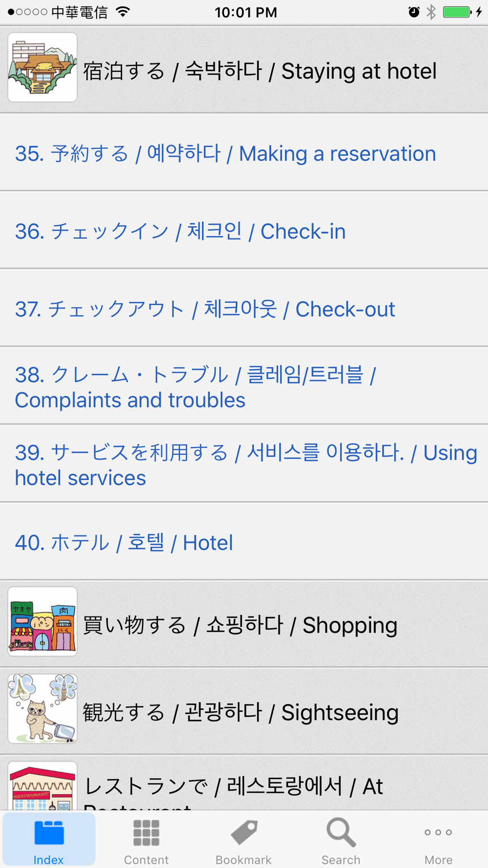
Task: Open lesson 38 Complaints and troubles
Action: pos(244,386)
